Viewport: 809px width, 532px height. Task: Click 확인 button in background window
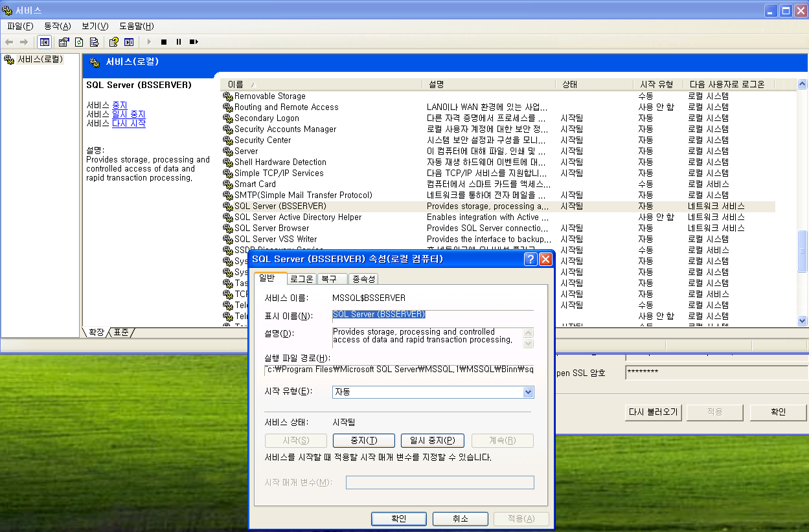pos(778,412)
